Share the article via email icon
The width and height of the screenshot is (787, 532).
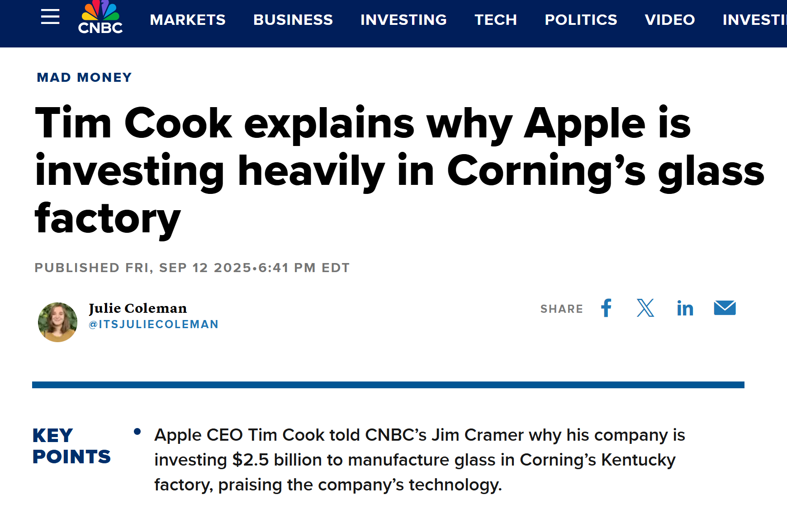[x=725, y=308]
